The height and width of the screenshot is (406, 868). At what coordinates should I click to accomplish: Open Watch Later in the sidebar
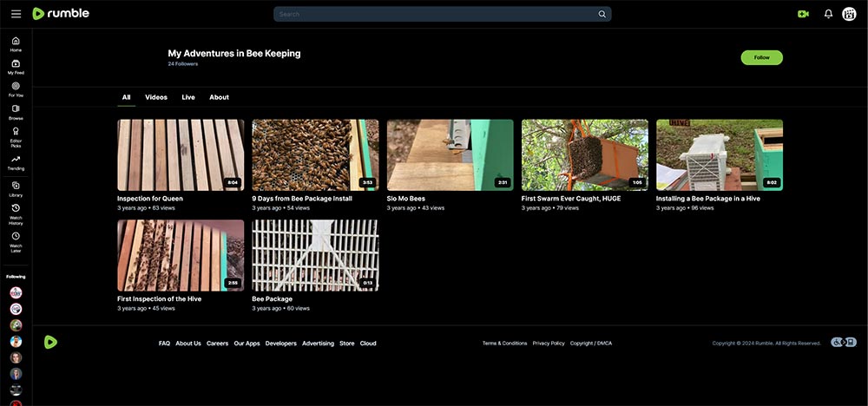pyautogui.click(x=16, y=242)
